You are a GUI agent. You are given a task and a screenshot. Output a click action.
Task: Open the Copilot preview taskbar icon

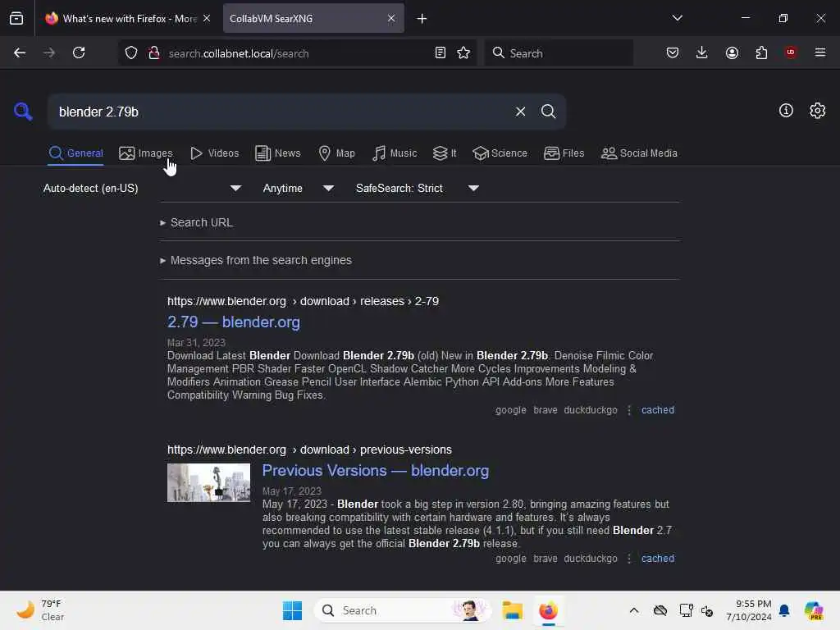point(813,610)
